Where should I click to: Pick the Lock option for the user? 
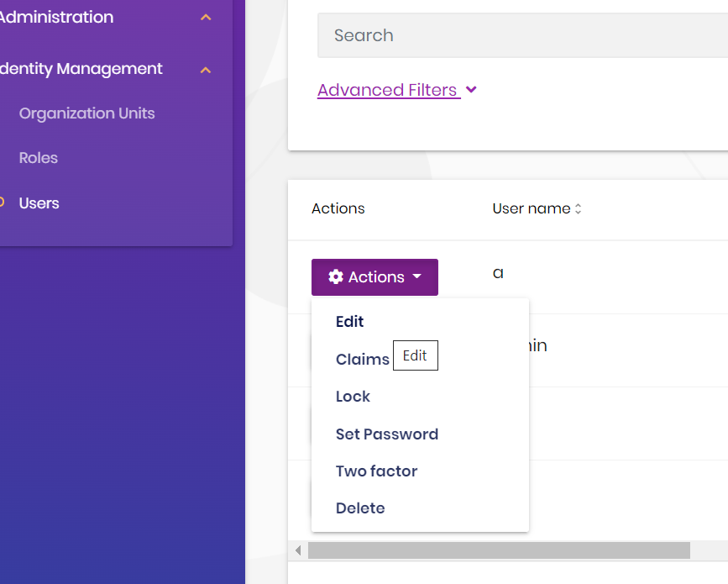pos(353,397)
